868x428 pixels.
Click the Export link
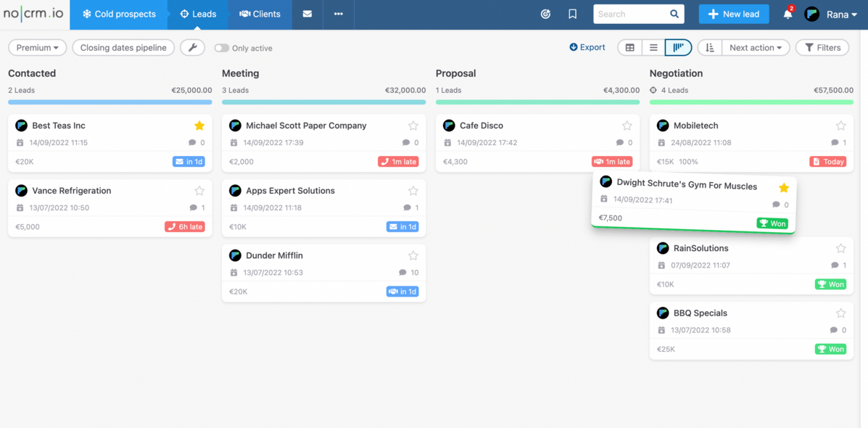click(587, 47)
